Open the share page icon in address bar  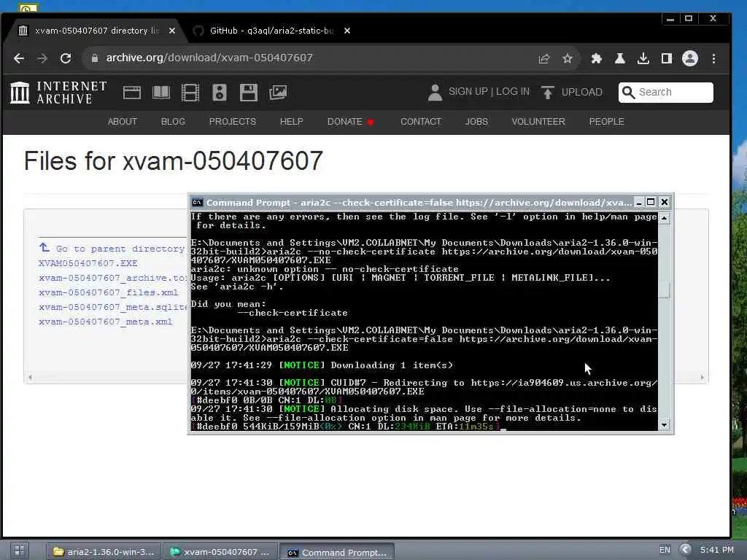point(544,58)
